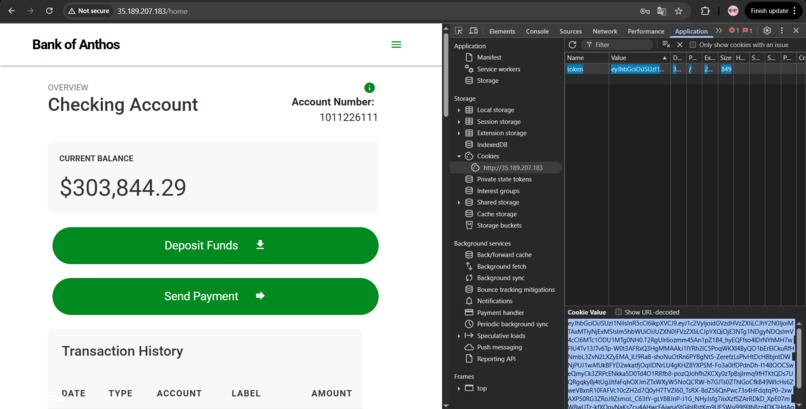Switch to the Network tab
The height and width of the screenshot is (409, 806).
click(604, 31)
